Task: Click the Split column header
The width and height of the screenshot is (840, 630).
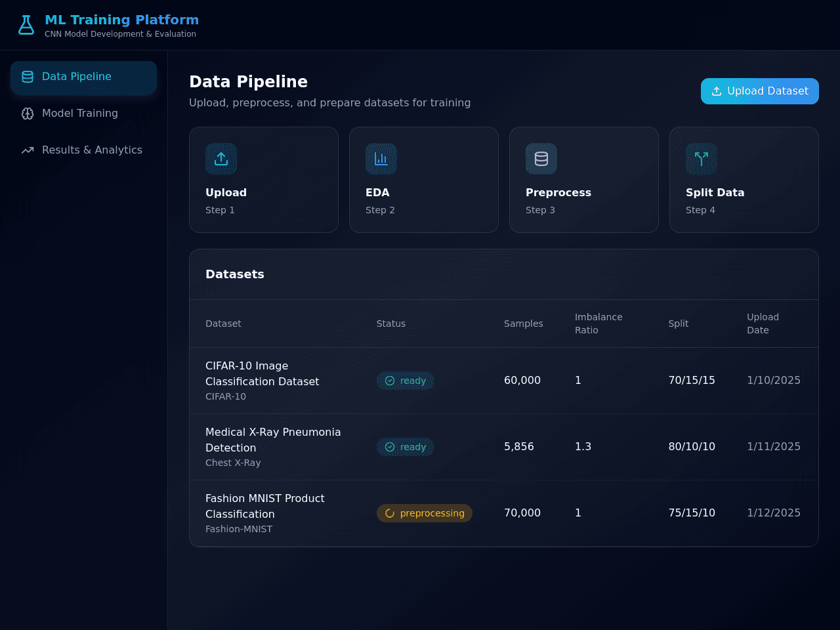Action: 679,324
